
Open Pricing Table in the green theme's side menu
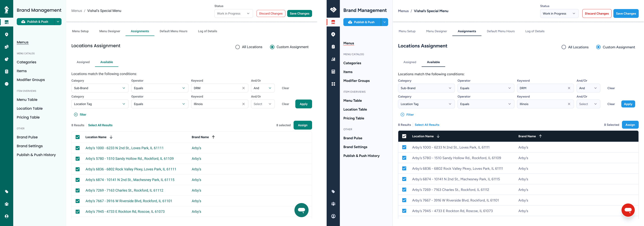28,117
